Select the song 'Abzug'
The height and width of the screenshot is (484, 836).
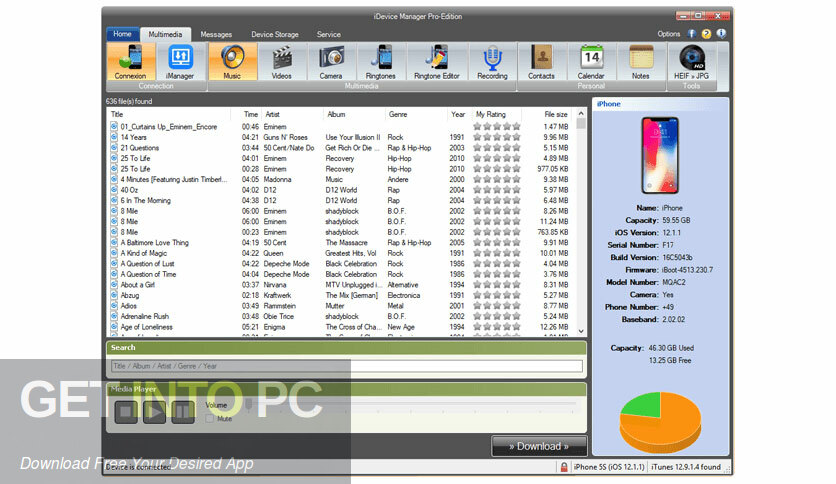pos(130,295)
